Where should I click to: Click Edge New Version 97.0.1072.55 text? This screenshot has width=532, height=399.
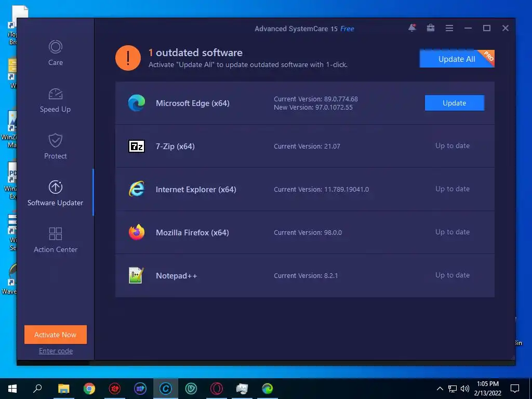313,107
